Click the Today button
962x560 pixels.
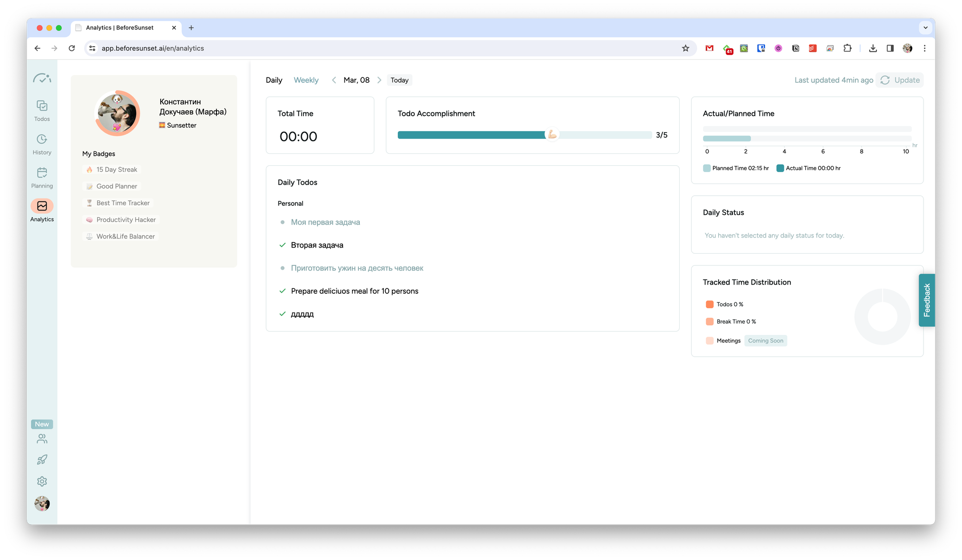tap(399, 80)
